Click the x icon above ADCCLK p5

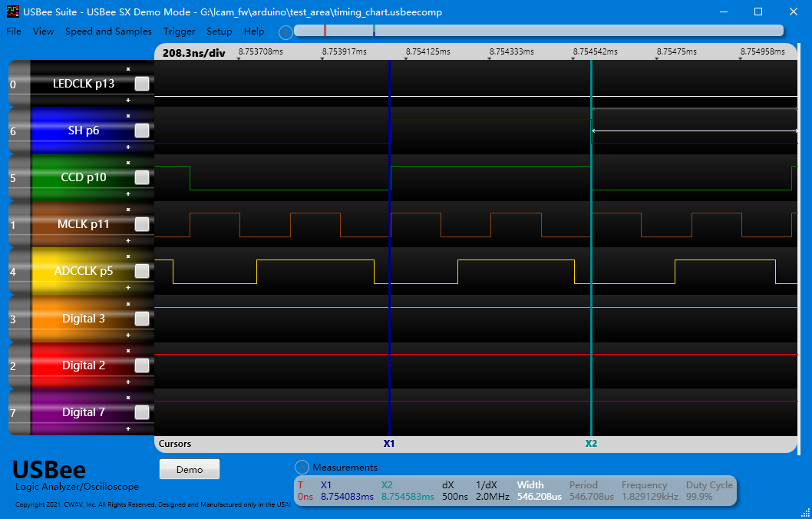[x=128, y=256]
